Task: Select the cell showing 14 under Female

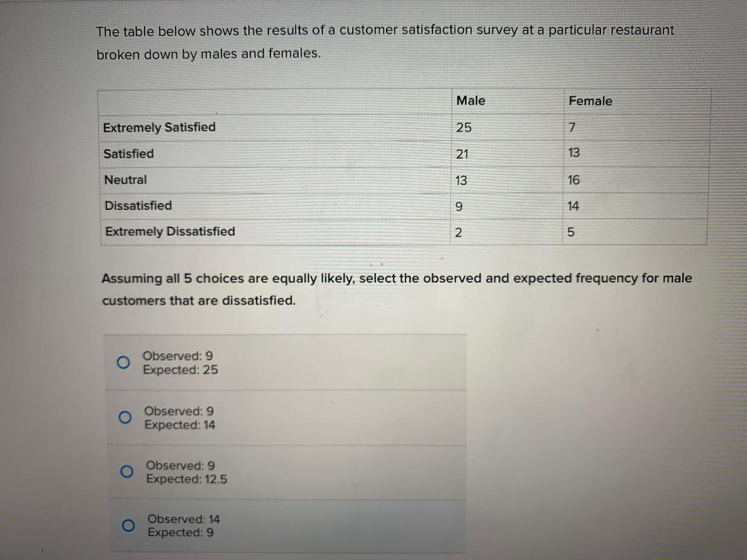Action: [x=573, y=205]
